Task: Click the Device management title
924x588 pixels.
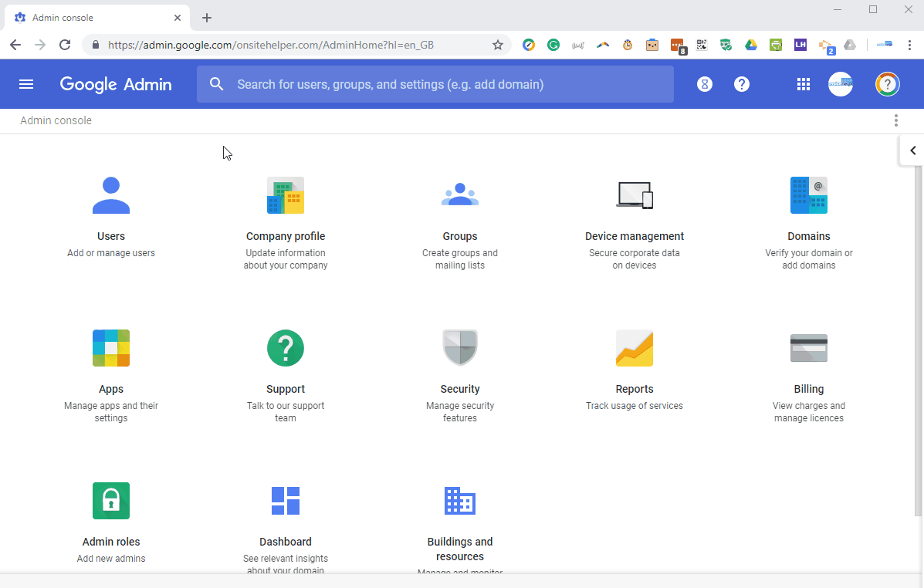Action: tap(634, 236)
